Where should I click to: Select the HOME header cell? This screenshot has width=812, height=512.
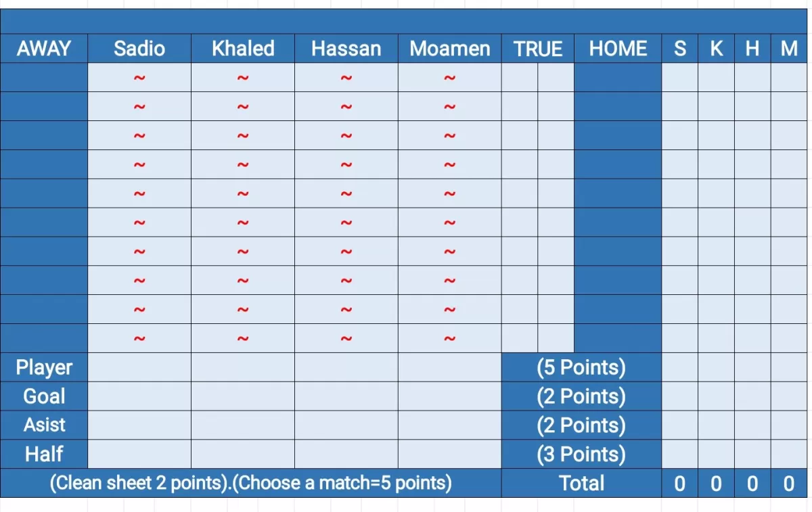point(618,49)
